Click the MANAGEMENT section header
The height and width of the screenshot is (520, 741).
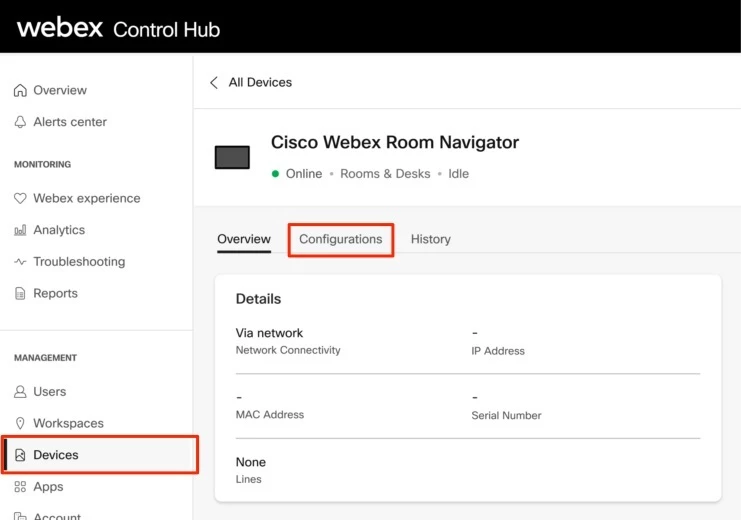[45, 358]
